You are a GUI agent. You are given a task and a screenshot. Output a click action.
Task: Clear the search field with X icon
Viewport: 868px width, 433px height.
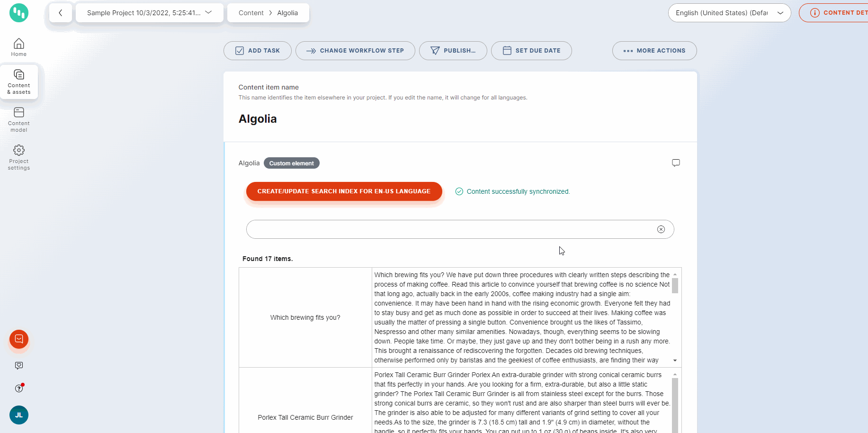pos(661,229)
